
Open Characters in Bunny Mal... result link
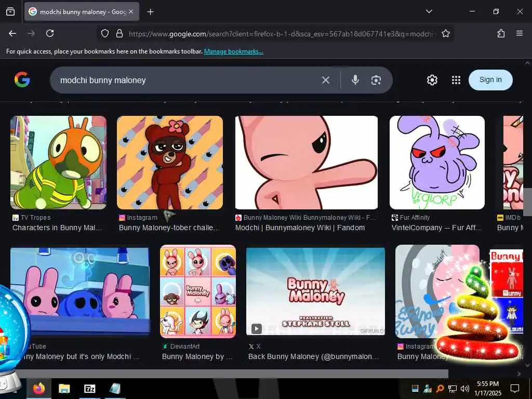(x=57, y=228)
